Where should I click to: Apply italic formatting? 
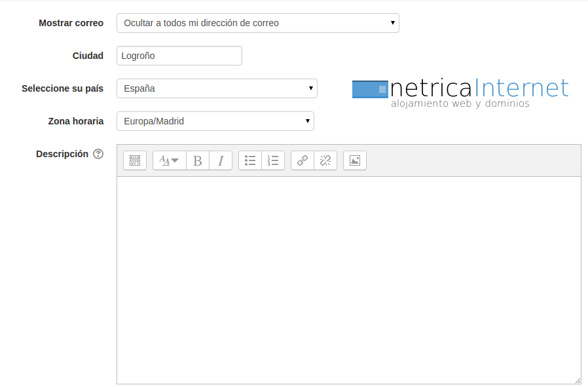[221, 160]
